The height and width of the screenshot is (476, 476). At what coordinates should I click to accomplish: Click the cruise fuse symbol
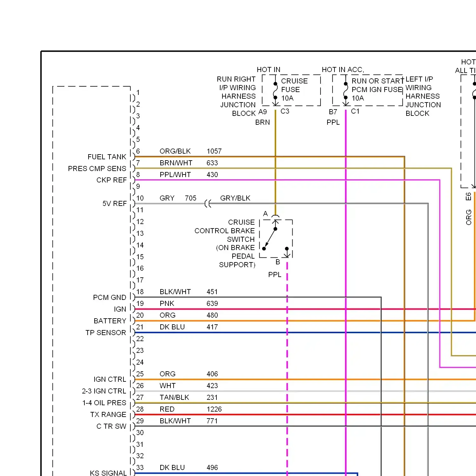[x=275, y=91]
